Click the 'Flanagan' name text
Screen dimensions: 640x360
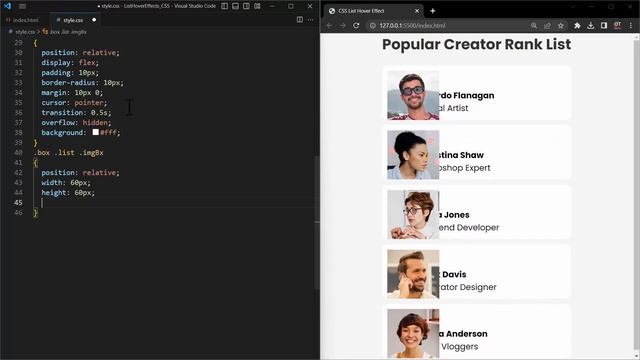473,96
